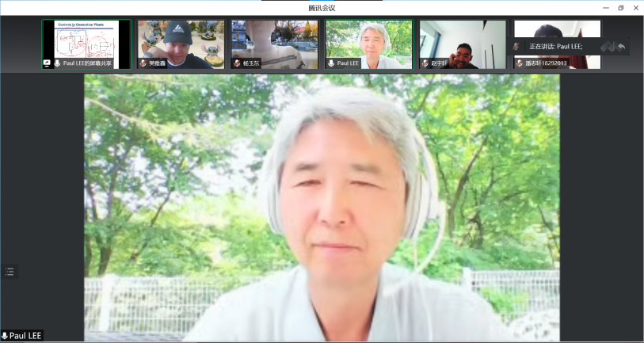Click the muted mic icon beside 赵宇轩
Image resolution: width=644 pixels, height=343 pixels.
pos(425,63)
